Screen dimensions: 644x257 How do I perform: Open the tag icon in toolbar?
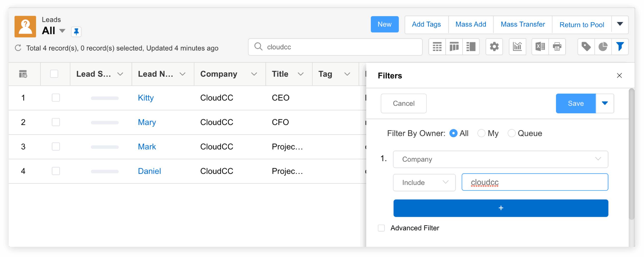[586, 47]
